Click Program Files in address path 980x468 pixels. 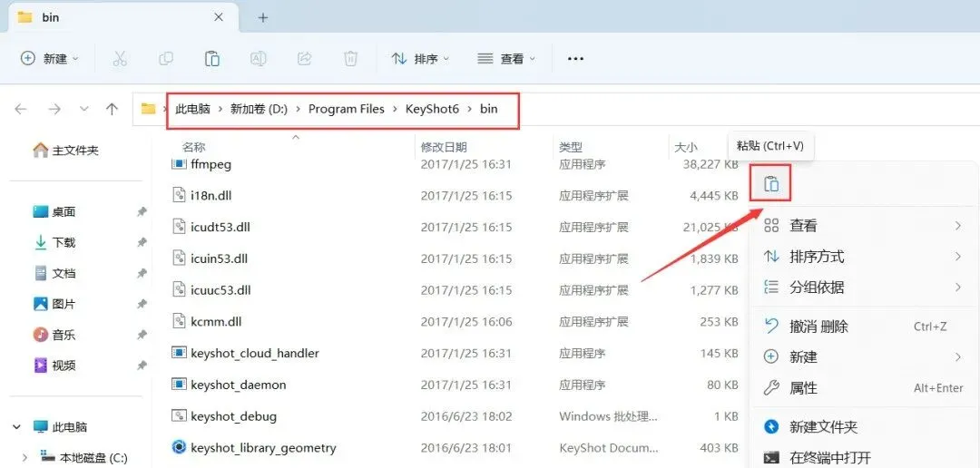(347, 110)
